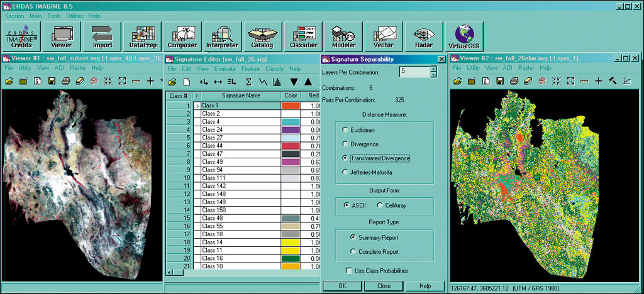Click the inquire cursor crosshair in Viewer #2
The image size is (644, 294).
[x=599, y=81]
